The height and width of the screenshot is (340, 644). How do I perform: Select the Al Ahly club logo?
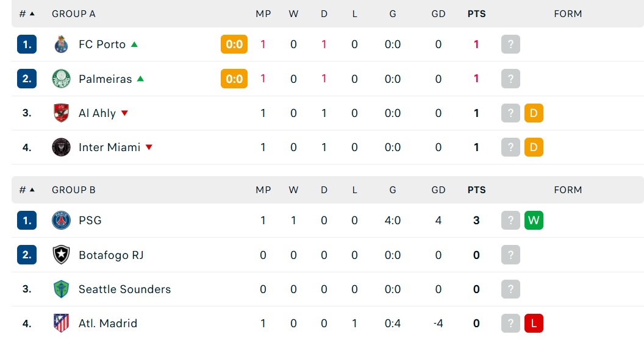[x=61, y=113]
